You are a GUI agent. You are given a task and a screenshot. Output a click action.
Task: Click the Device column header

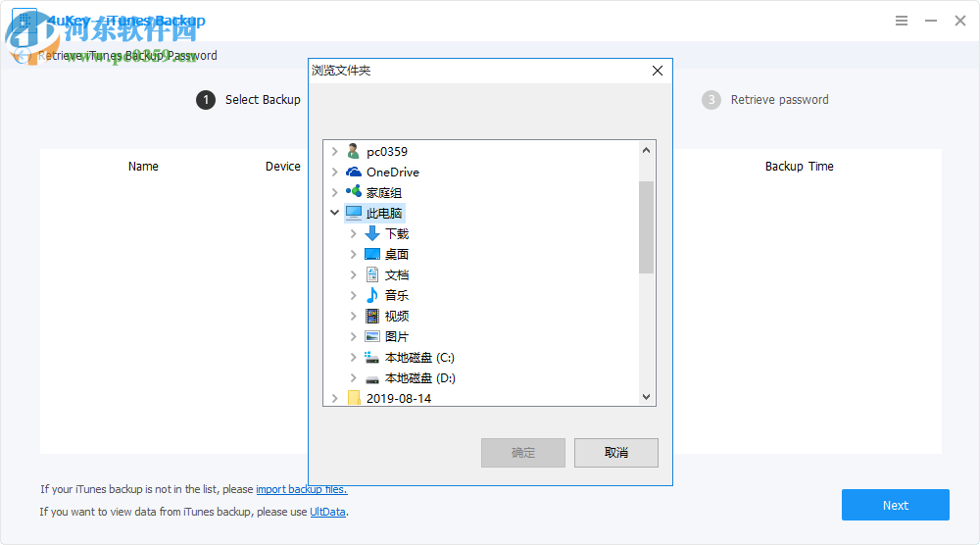(282, 167)
